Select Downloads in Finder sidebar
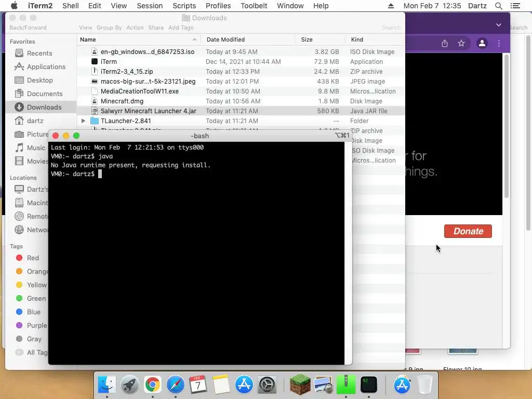Viewport: 532px width, 399px height. tap(41, 107)
